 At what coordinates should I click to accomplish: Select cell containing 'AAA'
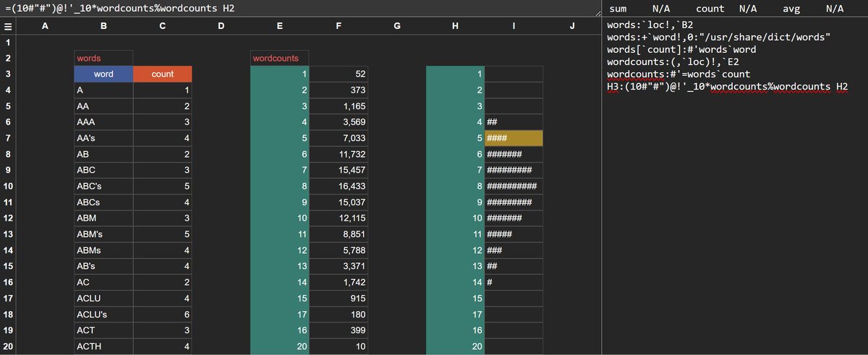[x=103, y=121]
